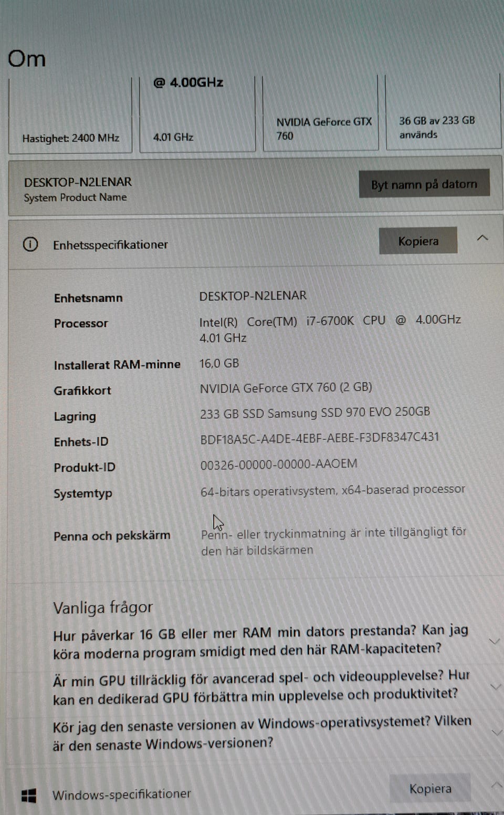Select the processor value Intel(R) Core(TM) i7-6700K
This screenshot has height=815, width=504.
(x=330, y=328)
